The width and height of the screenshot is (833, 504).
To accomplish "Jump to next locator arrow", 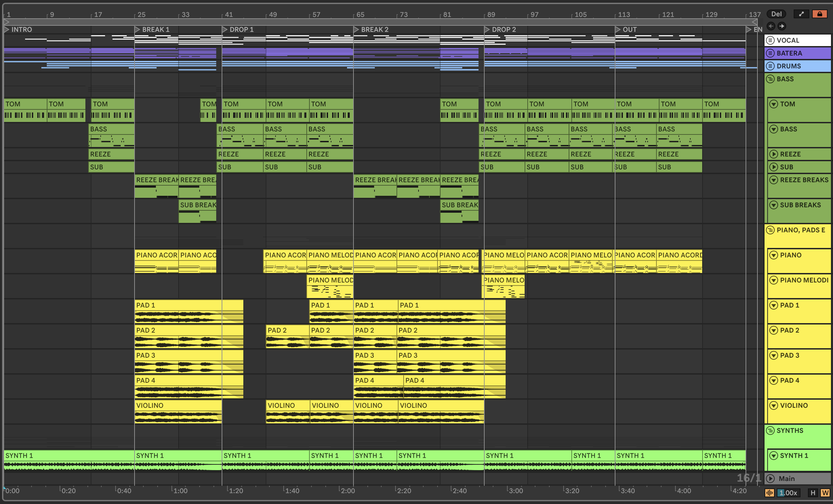I will [782, 26].
